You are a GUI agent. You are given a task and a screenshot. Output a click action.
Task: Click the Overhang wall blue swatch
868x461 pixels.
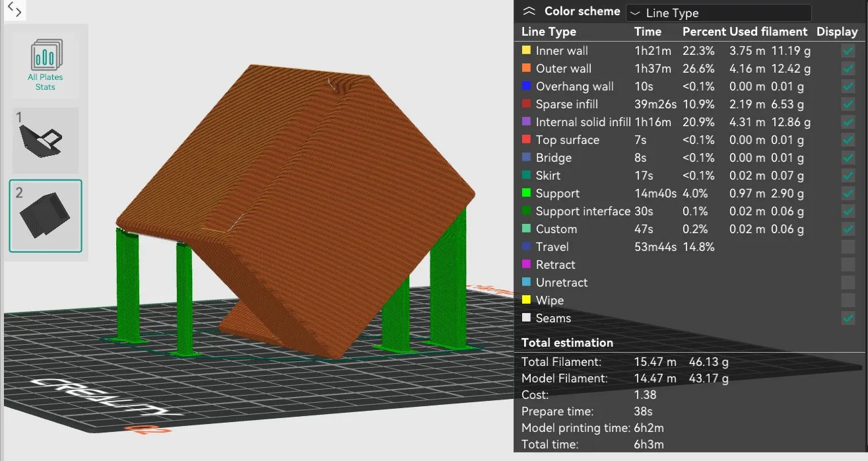pos(526,86)
